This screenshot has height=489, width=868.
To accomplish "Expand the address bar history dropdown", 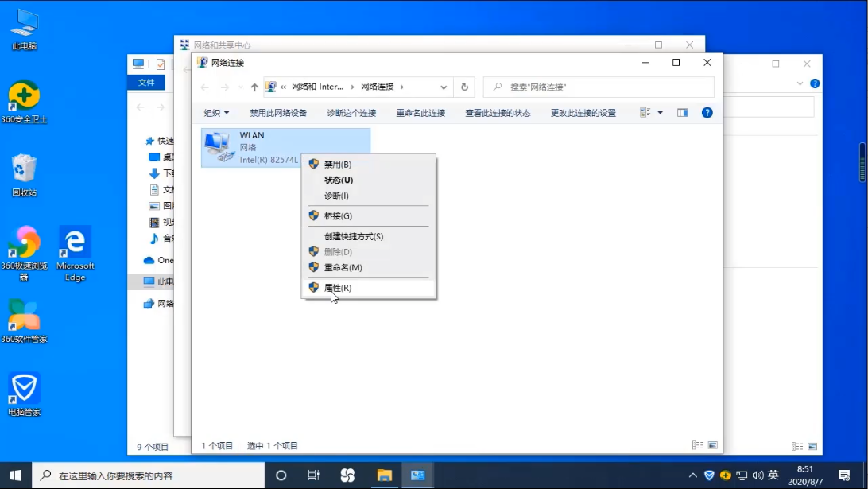I will [444, 87].
